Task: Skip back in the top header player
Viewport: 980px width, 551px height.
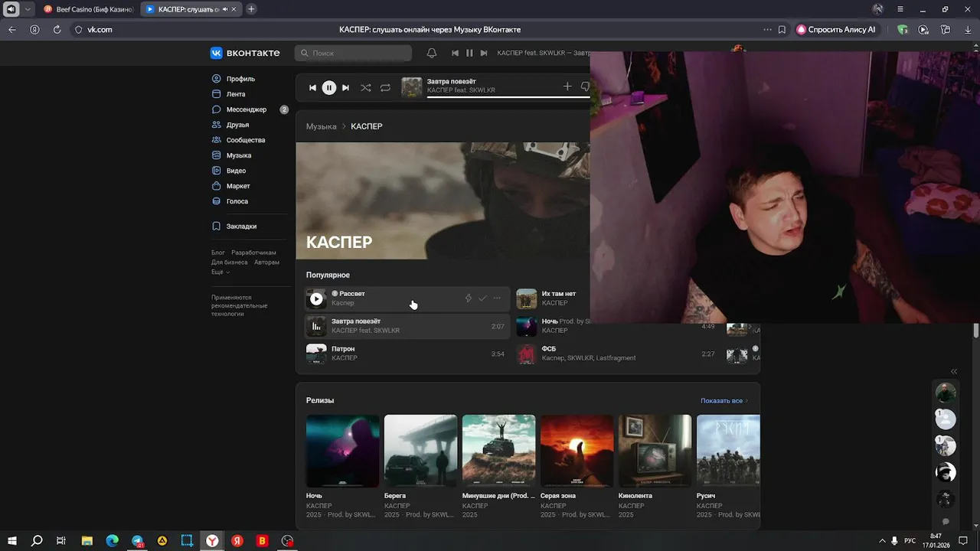Action: coord(455,53)
